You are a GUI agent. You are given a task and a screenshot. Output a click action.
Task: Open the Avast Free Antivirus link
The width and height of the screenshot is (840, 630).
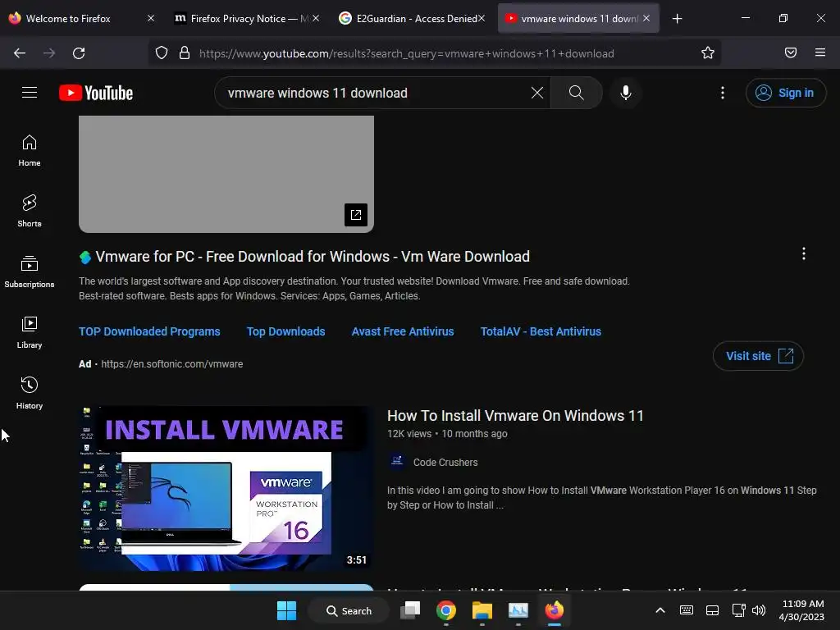pos(402,331)
